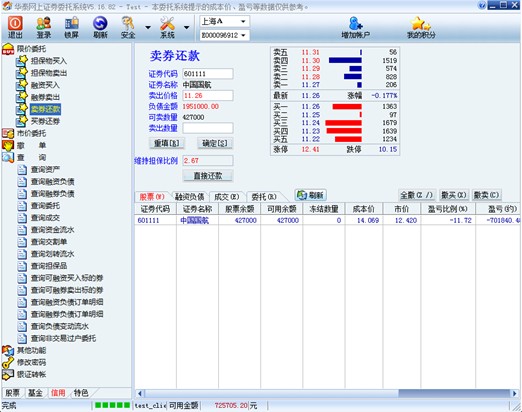Viewport: 522px width, 412px height.
Task: Click the 卖出数量 input field
Action: point(208,128)
